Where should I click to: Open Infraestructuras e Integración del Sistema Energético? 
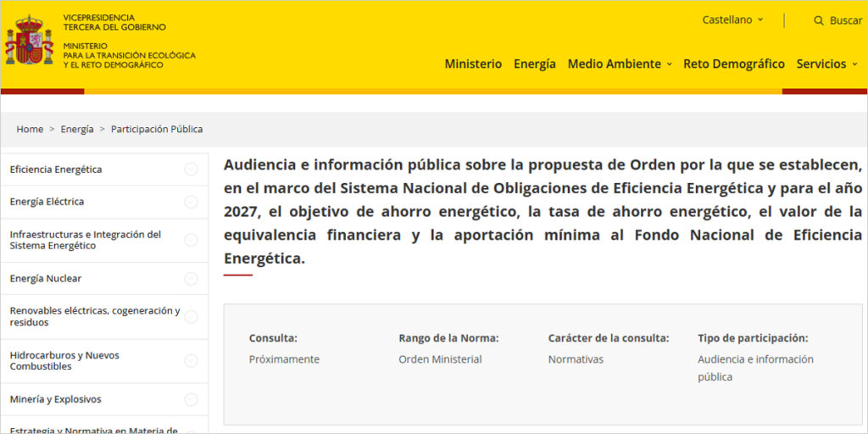click(86, 240)
